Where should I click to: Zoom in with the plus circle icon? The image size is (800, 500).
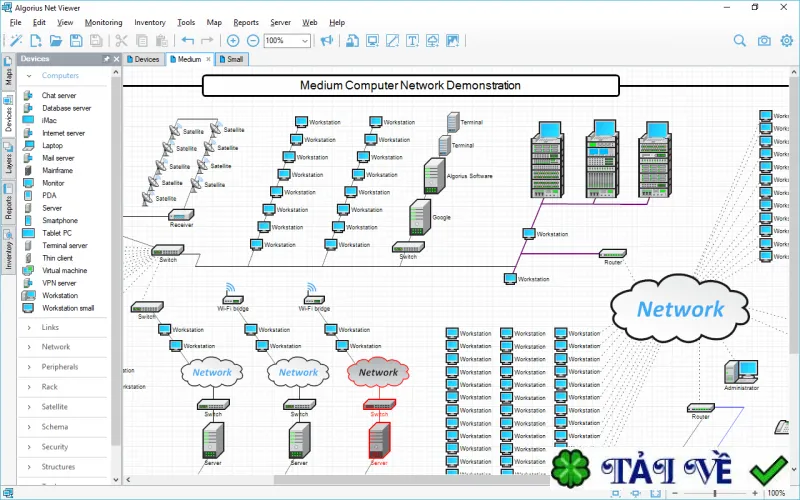[233, 41]
